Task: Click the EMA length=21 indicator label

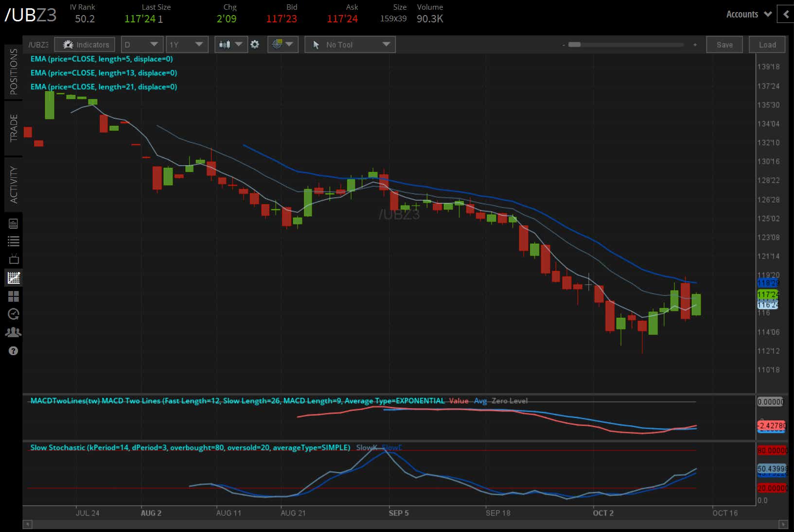Action: click(x=104, y=87)
